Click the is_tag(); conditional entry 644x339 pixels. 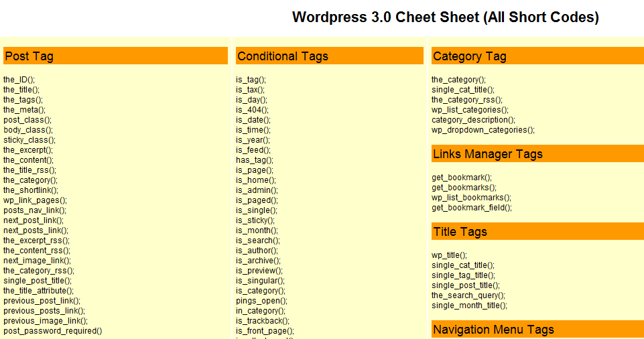pyautogui.click(x=251, y=80)
